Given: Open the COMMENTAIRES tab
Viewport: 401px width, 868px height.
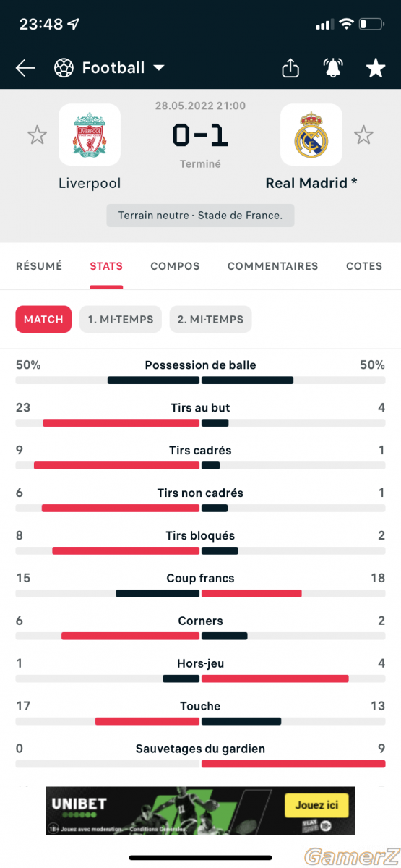Looking at the screenshot, I should [x=272, y=266].
